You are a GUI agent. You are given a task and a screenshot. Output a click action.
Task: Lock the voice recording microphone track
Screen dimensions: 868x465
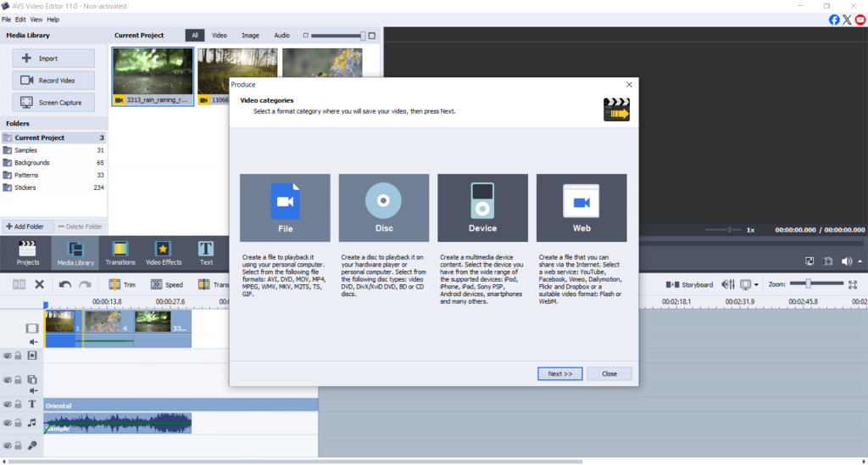point(19,445)
